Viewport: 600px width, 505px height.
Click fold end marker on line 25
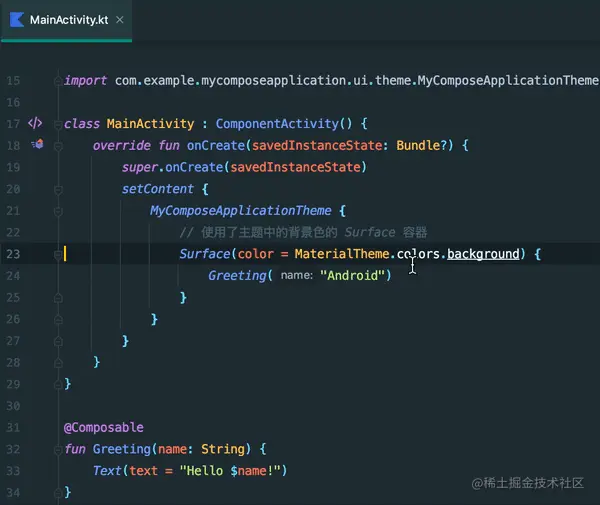pyautogui.click(x=58, y=298)
